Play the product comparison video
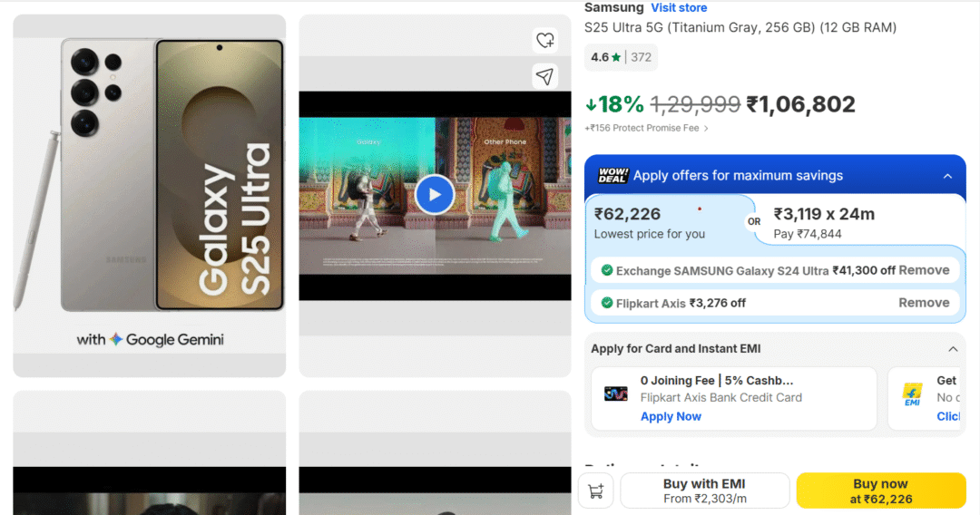This screenshot has width=980, height=515. click(x=435, y=194)
